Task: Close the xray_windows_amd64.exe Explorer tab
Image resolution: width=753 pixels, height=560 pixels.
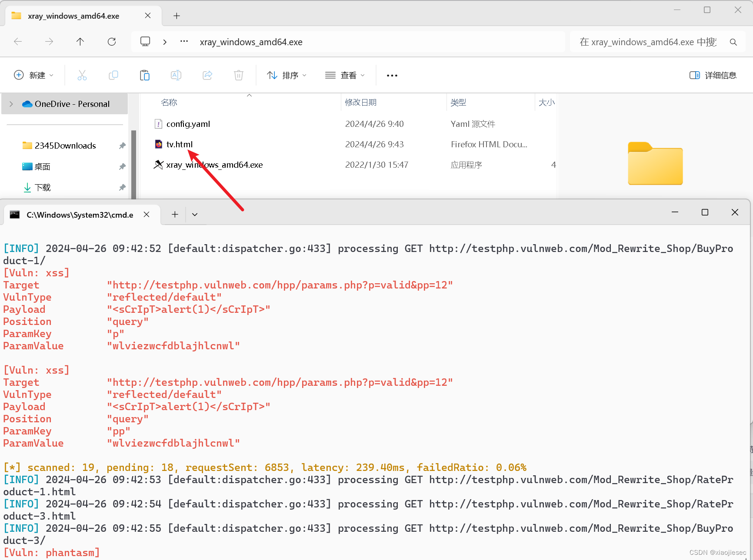Action: point(148,16)
